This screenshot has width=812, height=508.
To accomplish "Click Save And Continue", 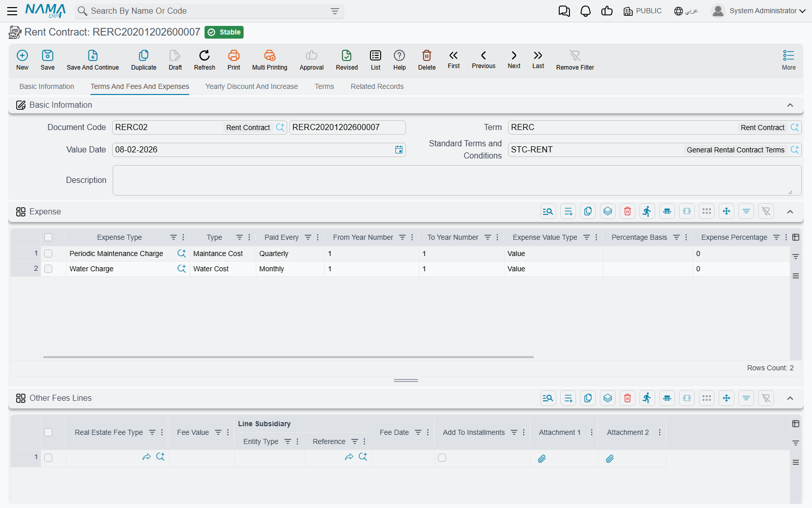I will point(93,60).
